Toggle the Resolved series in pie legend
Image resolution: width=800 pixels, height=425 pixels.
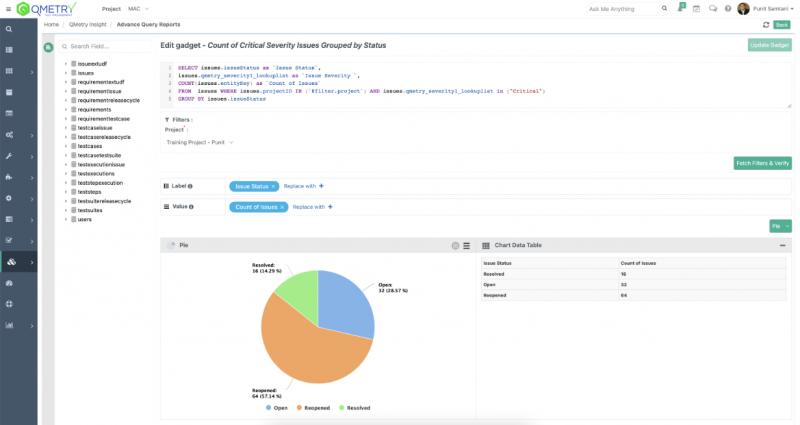tap(354, 408)
